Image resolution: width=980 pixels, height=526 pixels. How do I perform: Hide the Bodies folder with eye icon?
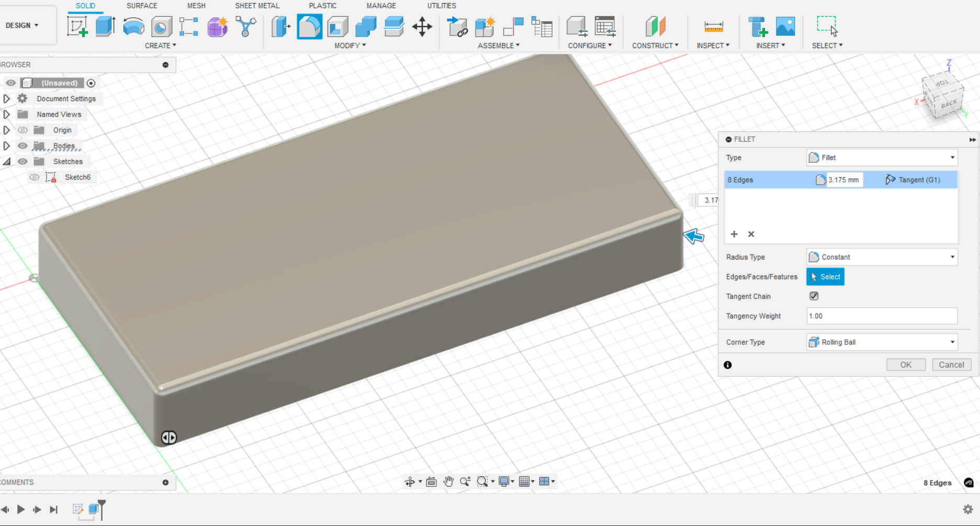tap(22, 146)
